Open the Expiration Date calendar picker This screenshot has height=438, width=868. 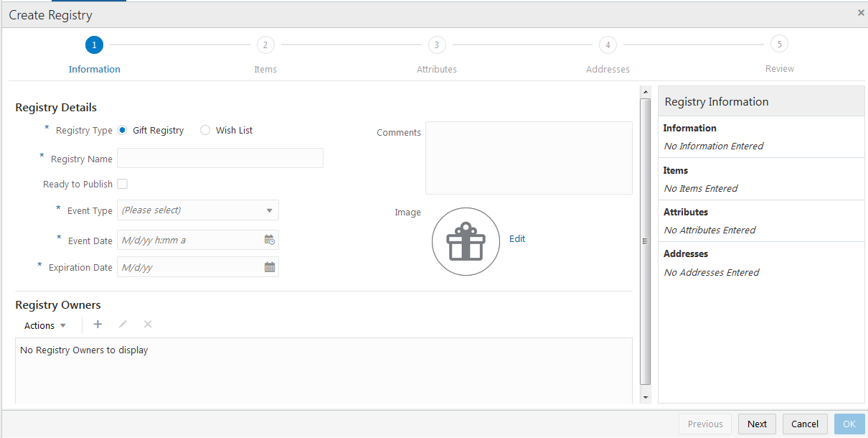click(x=270, y=267)
